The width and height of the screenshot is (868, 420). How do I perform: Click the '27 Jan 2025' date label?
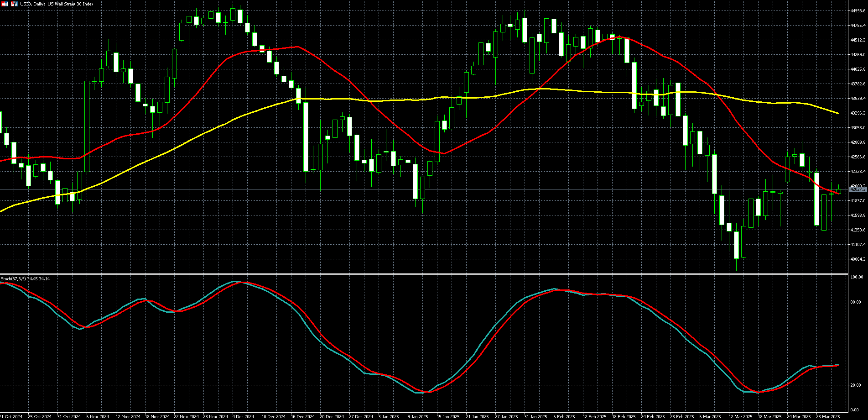[507, 417]
